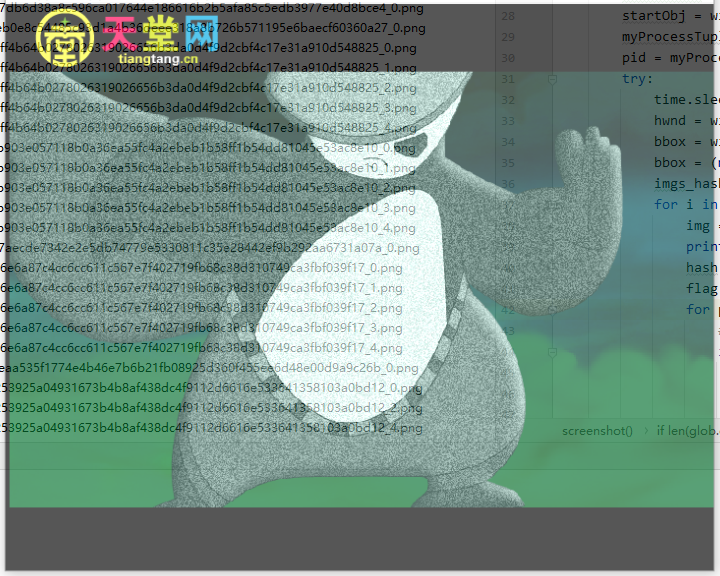Select file 53925a04931...0bd12_2.png
This screenshot has height=576, width=720.
(211, 408)
